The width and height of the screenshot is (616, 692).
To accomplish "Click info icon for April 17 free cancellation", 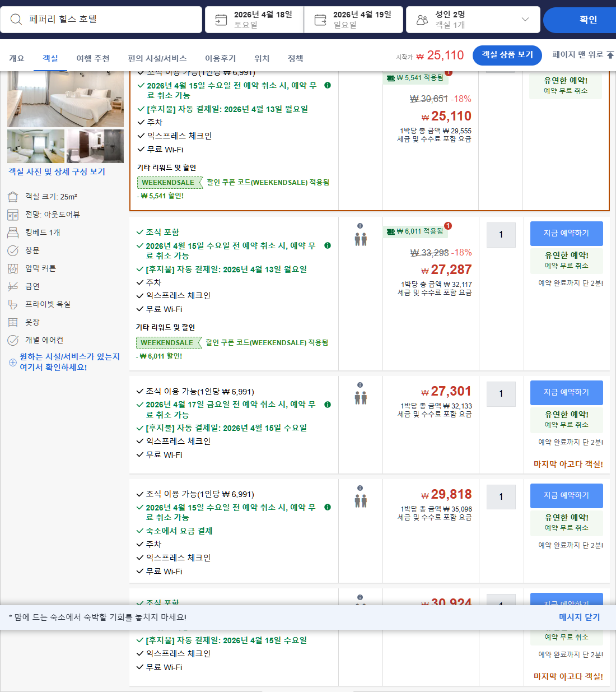I will [328, 405].
